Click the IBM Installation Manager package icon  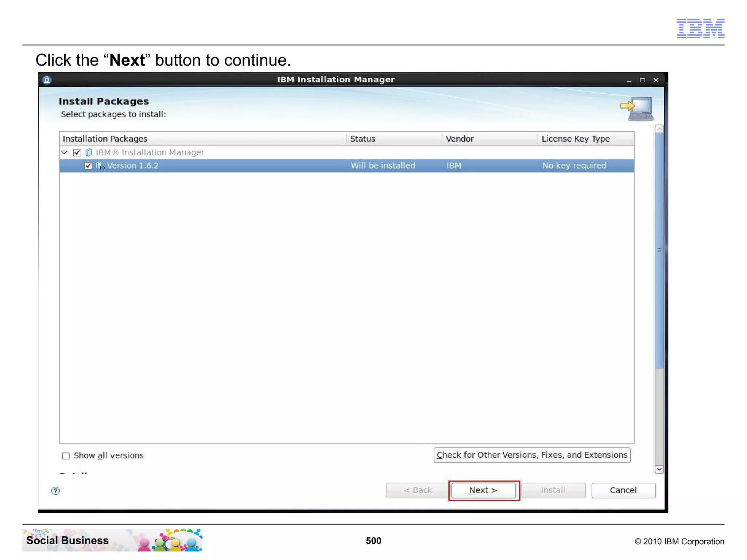coord(88,152)
